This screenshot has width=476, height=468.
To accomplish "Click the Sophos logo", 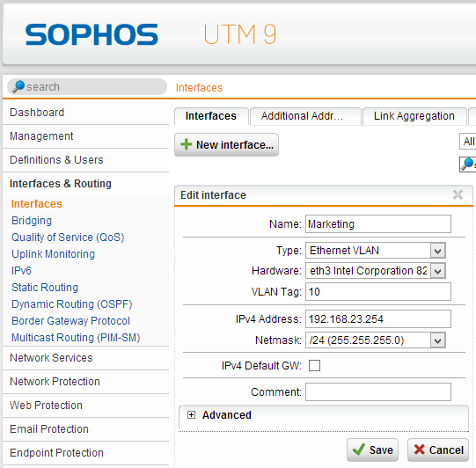I will [92, 34].
